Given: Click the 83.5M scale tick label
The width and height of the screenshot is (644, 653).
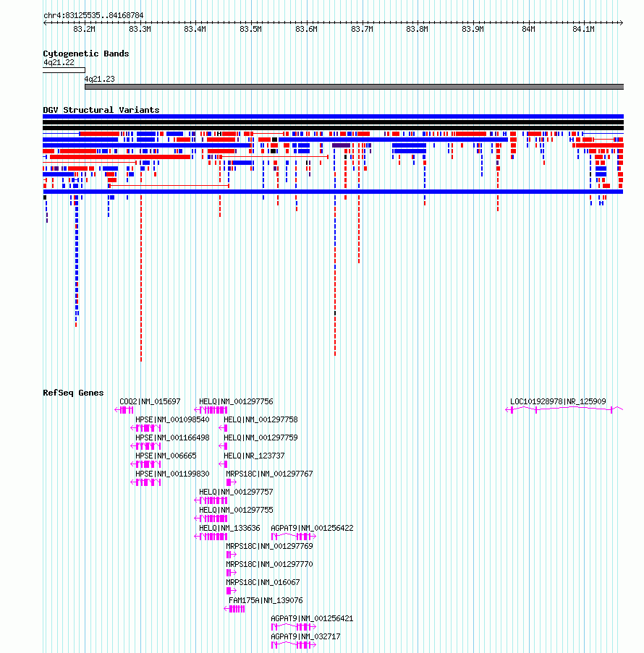Looking at the screenshot, I should [251, 29].
